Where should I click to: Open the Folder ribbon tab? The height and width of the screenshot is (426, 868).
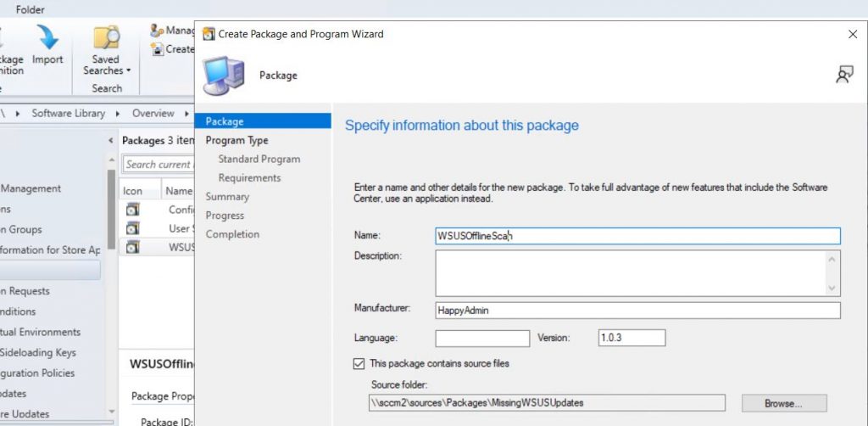30,9
